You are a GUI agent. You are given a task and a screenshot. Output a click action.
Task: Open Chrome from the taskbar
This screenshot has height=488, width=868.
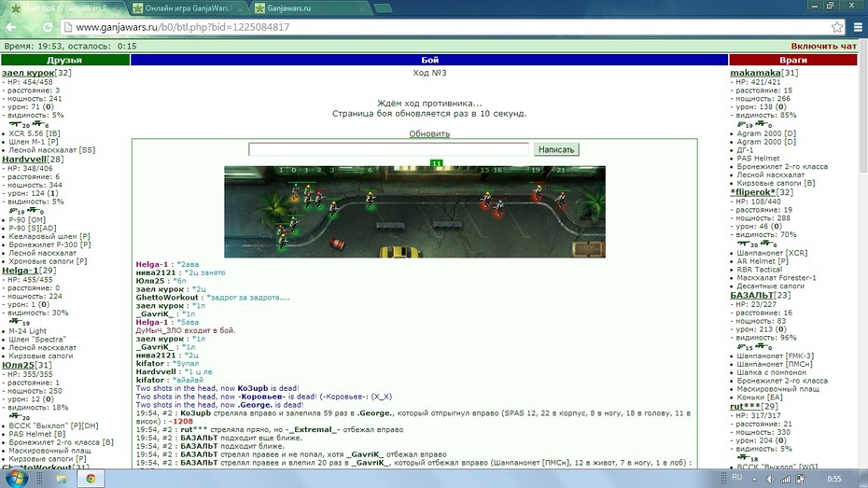point(91,479)
